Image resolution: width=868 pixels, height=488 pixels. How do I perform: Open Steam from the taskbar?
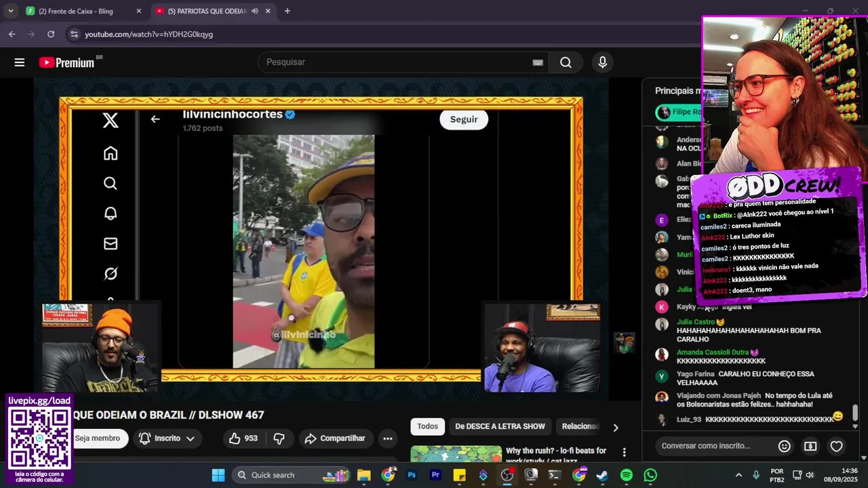[602, 475]
